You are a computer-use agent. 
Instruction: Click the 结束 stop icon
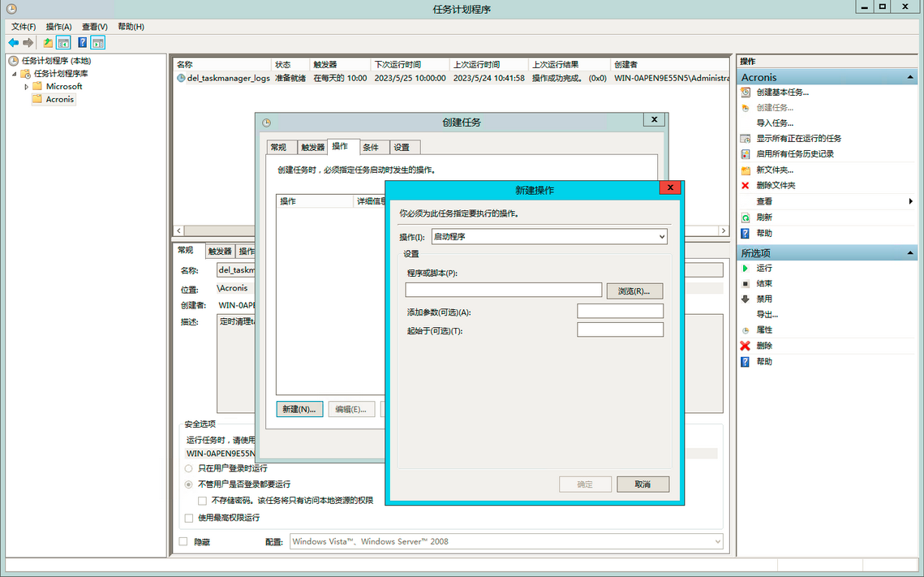tap(746, 283)
